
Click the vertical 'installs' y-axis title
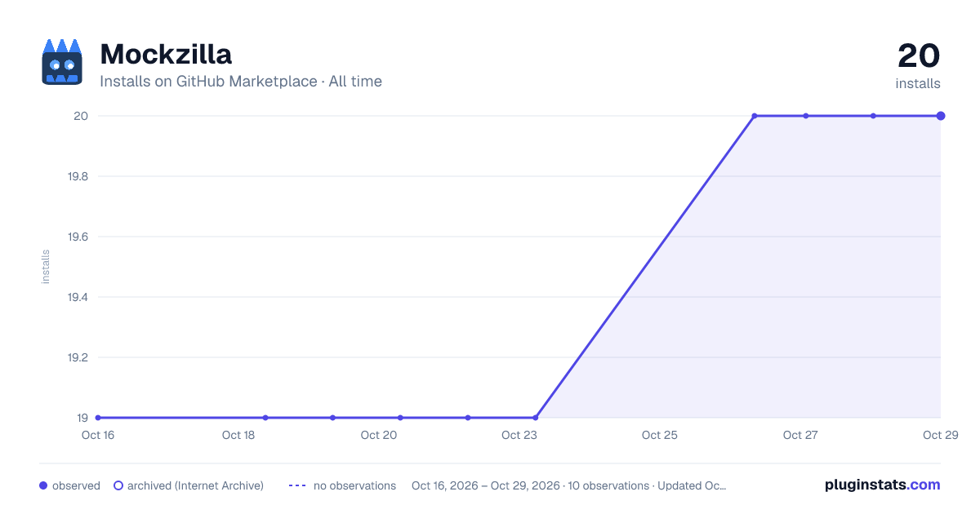pyautogui.click(x=46, y=267)
